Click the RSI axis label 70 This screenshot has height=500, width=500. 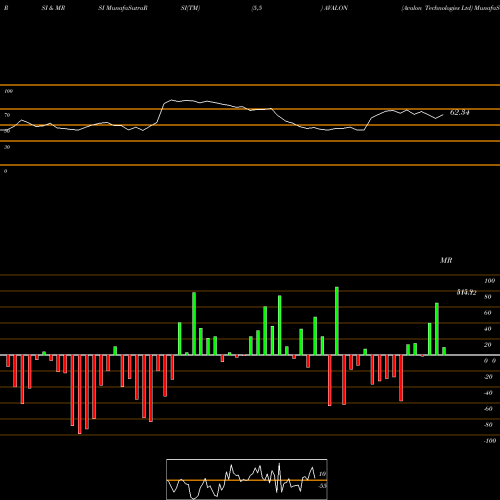pos(7,115)
